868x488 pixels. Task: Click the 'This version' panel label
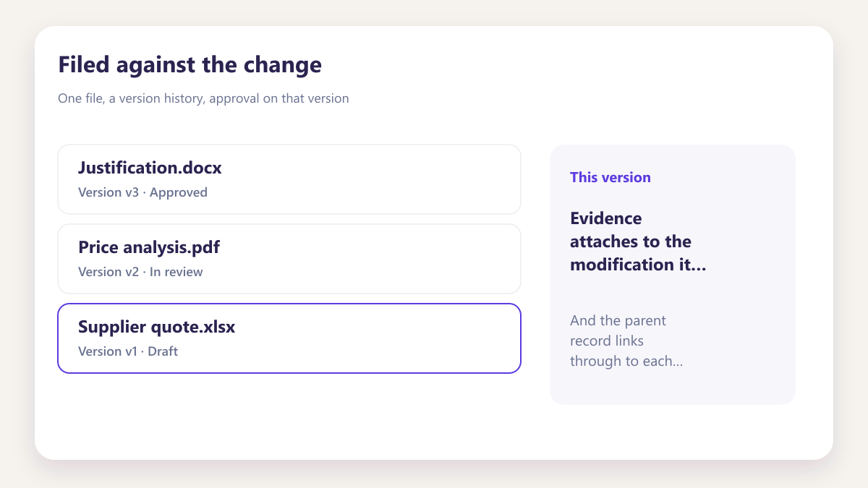[x=610, y=177]
